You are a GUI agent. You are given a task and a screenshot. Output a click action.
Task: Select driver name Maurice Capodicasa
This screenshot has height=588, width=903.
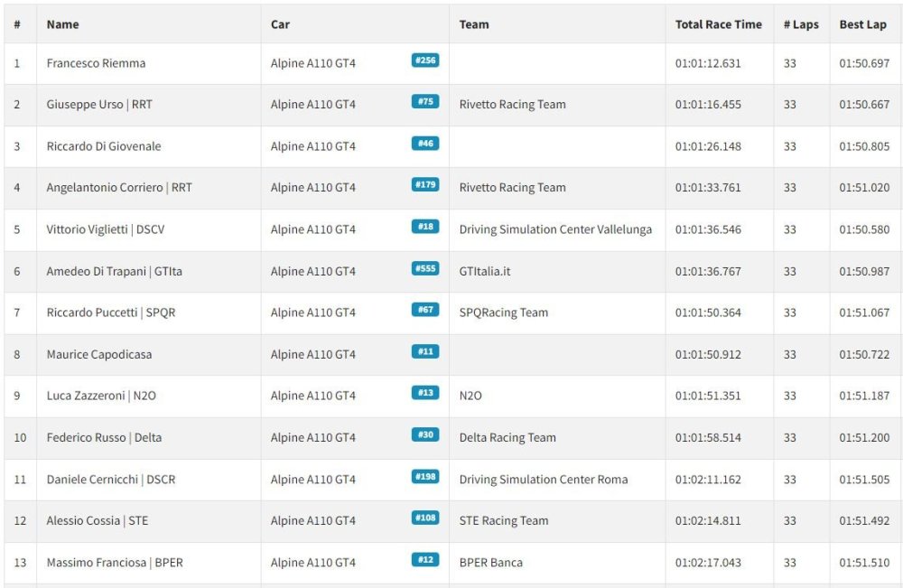coord(99,354)
